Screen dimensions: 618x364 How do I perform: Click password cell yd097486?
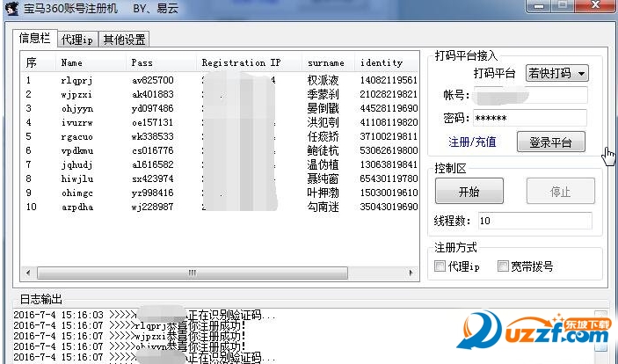coord(153,108)
